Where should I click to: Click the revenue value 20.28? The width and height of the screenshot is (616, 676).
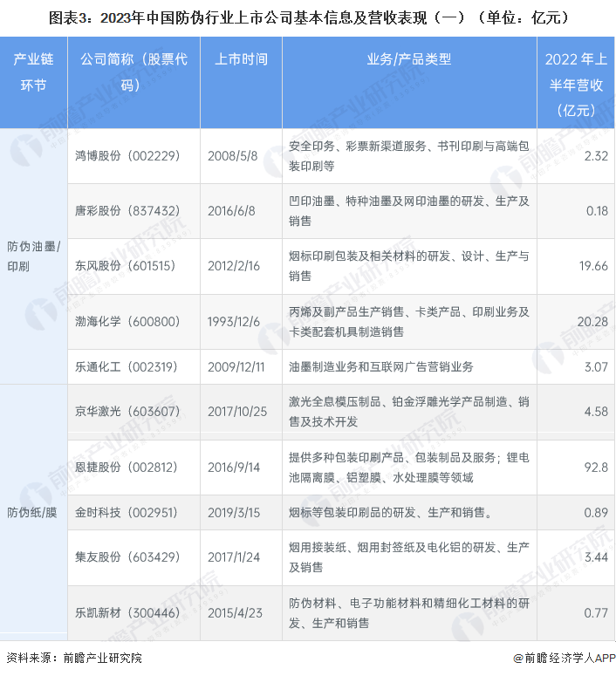[x=592, y=321]
